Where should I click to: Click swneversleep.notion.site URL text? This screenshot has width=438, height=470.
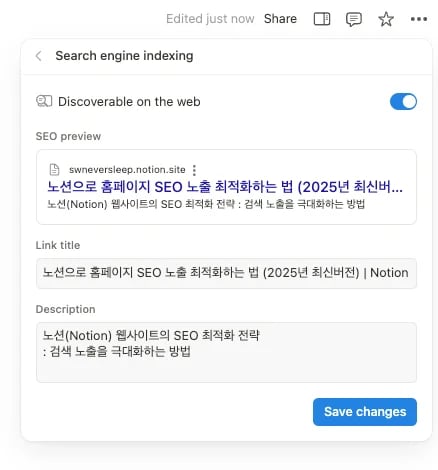point(127,170)
